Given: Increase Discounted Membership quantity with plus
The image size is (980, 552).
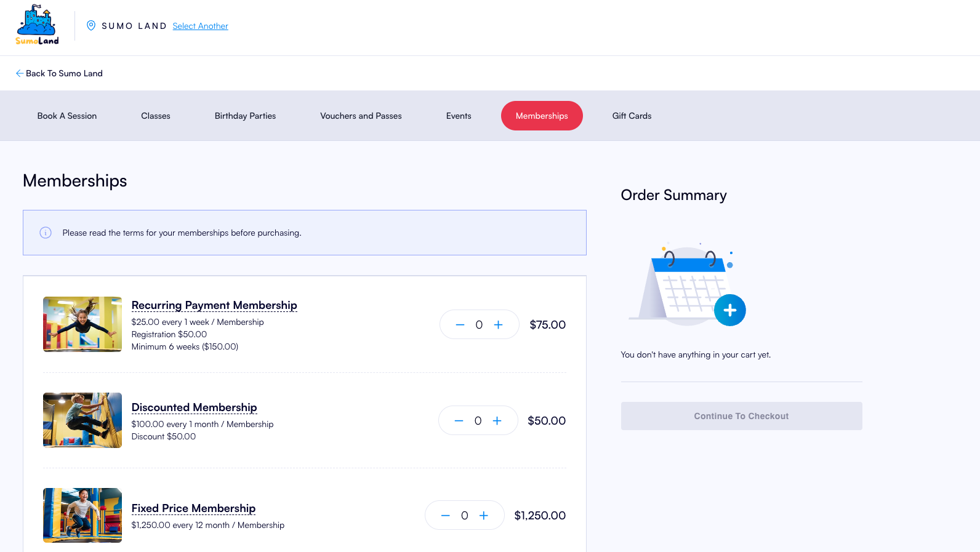Looking at the screenshot, I should pos(497,420).
